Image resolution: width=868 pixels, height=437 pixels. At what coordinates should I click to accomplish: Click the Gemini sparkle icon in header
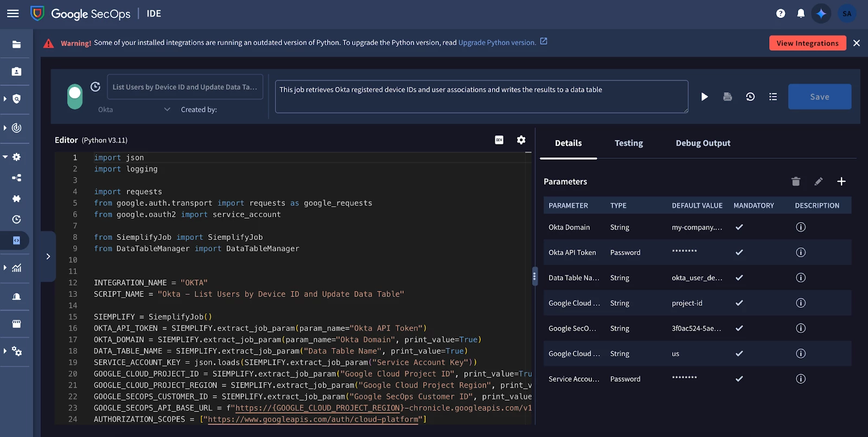(821, 14)
